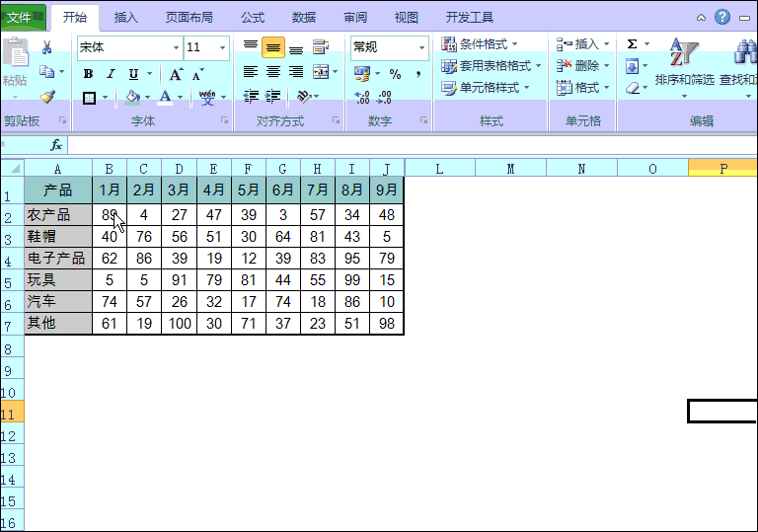
Task: Open the font name dropdown 宋体
Action: tap(176, 47)
